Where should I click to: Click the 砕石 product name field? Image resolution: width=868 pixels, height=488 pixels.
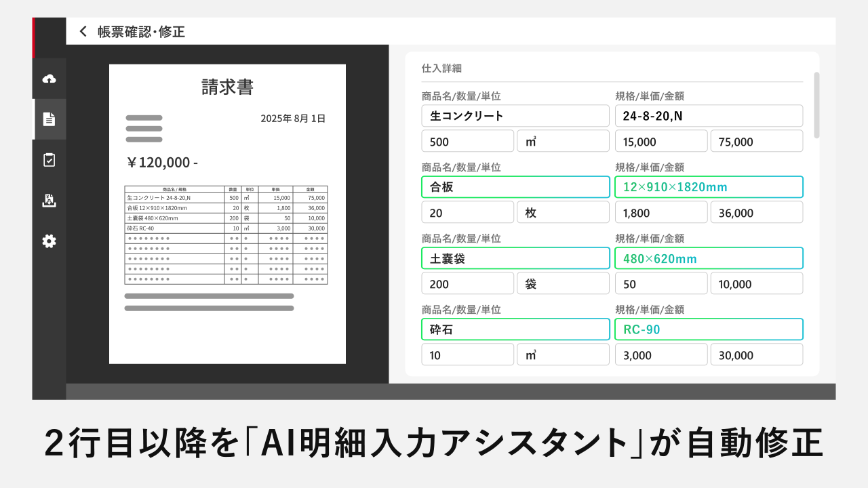click(x=515, y=329)
